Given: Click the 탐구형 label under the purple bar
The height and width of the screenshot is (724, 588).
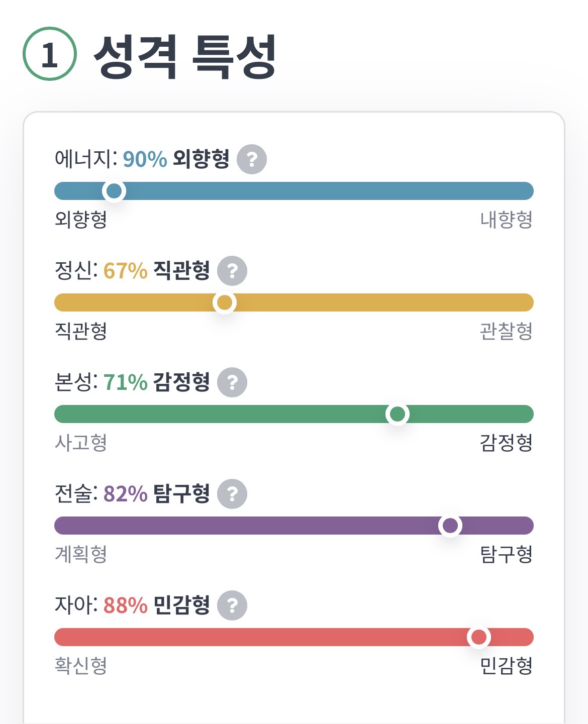Looking at the screenshot, I should click(x=506, y=554).
